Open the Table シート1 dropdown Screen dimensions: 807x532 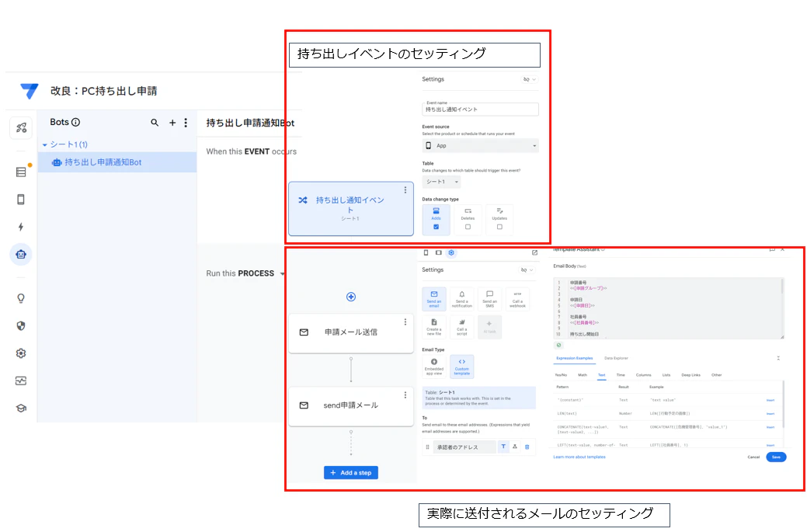pyautogui.click(x=441, y=182)
